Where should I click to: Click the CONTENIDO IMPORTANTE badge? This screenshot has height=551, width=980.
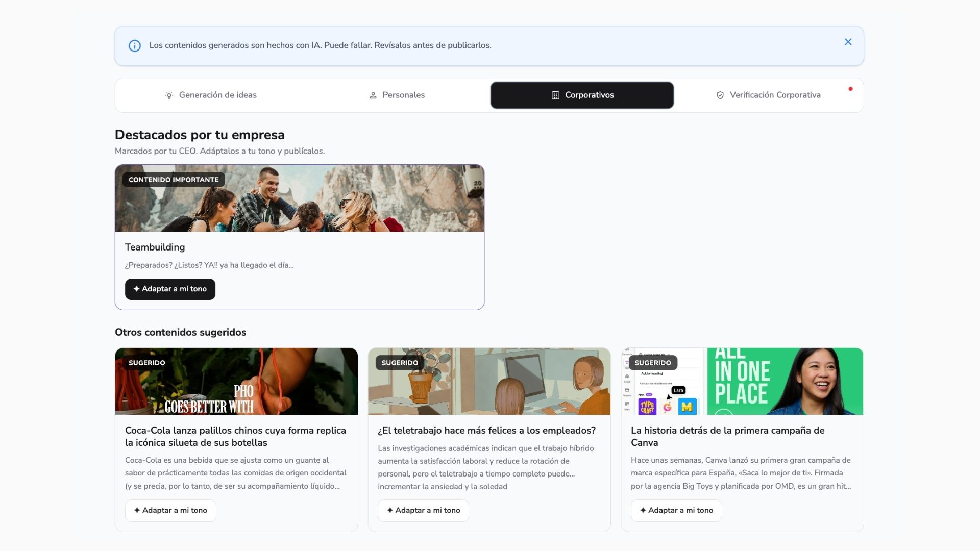(x=174, y=180)
